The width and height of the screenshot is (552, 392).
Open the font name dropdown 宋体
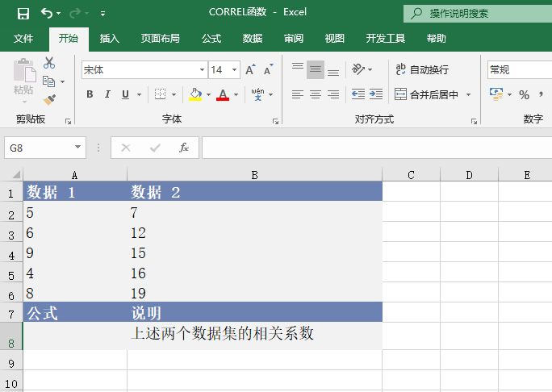pos(202,70)
